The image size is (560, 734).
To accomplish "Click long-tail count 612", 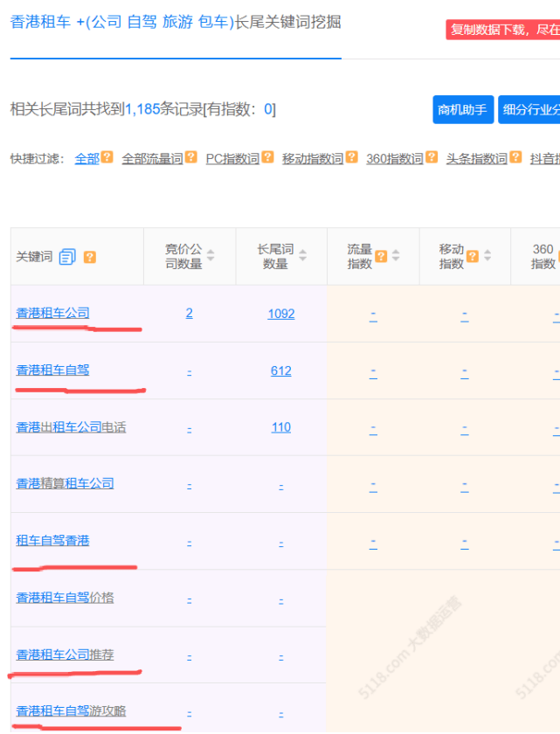I will tap(281, 370).
